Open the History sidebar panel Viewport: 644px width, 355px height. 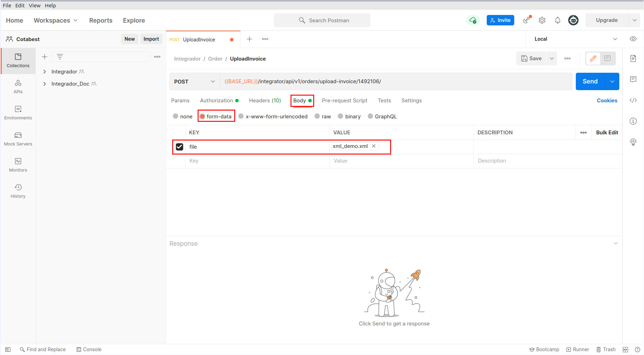tap(18, 191)
